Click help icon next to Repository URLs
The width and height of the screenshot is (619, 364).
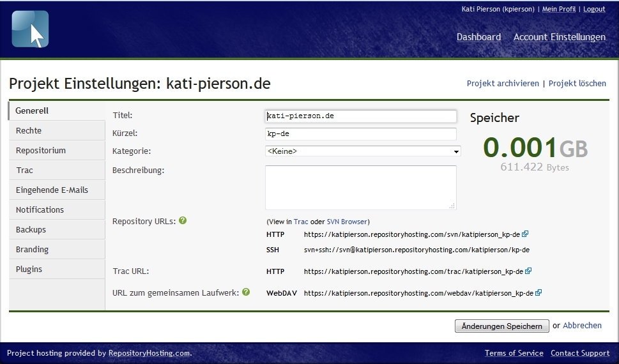pos(183,220)
